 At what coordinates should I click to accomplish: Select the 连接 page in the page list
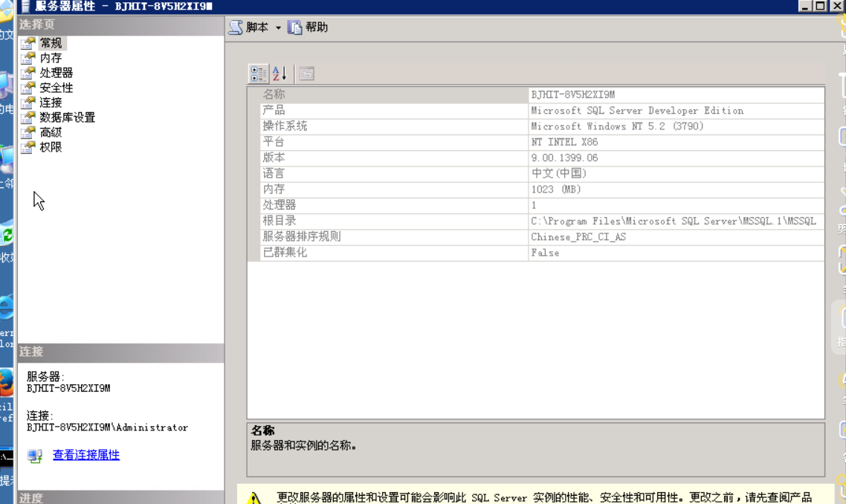click(51, 103)
